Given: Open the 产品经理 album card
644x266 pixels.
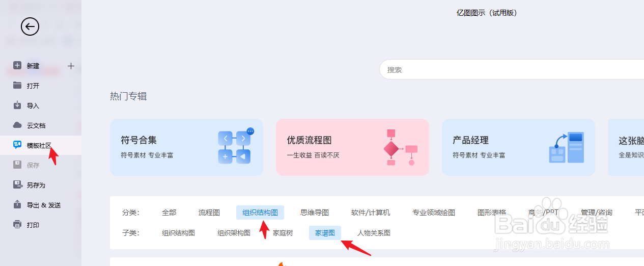Looking at the screenshot, I should [518, 147].
